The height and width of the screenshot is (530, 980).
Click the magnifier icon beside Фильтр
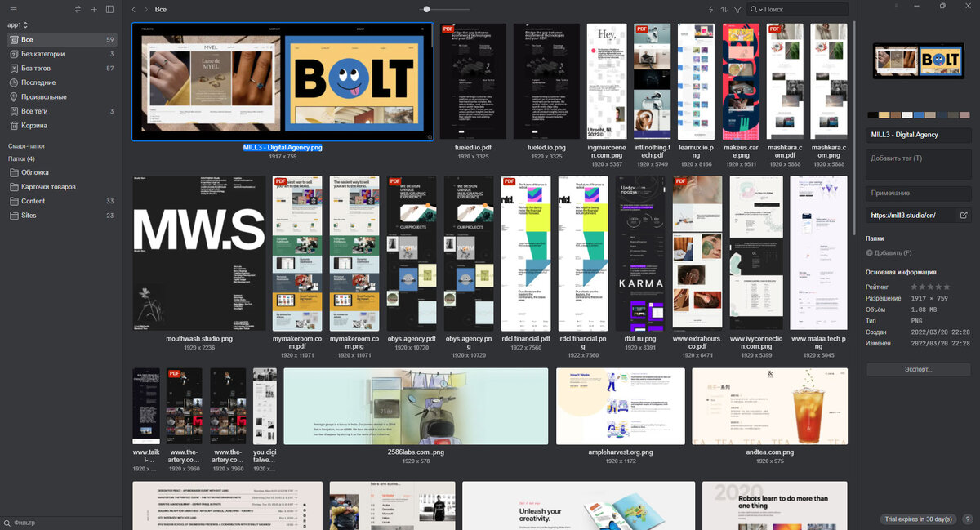coord(7,523)
